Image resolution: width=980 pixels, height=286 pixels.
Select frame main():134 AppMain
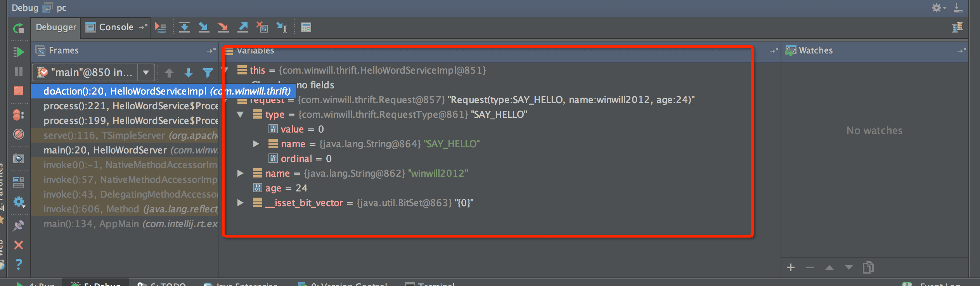click(125, 224)
